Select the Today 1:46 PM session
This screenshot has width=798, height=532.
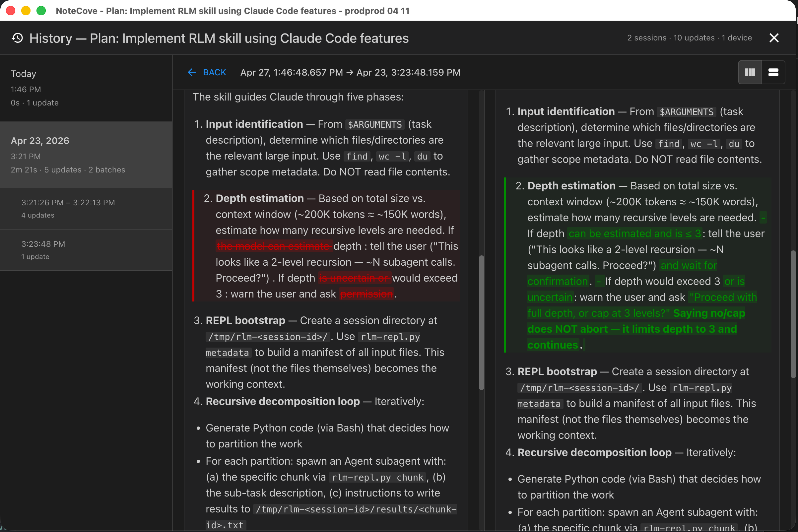point(86,88)
